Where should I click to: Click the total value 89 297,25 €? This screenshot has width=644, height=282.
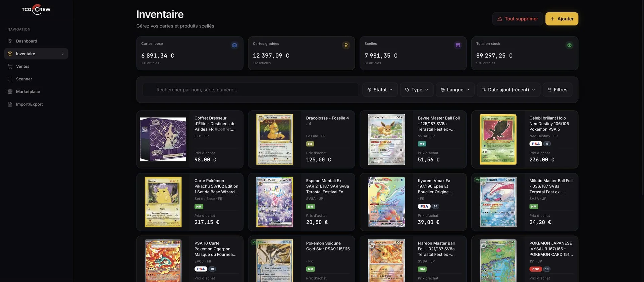pyautogui.click(x=494, y=56)
